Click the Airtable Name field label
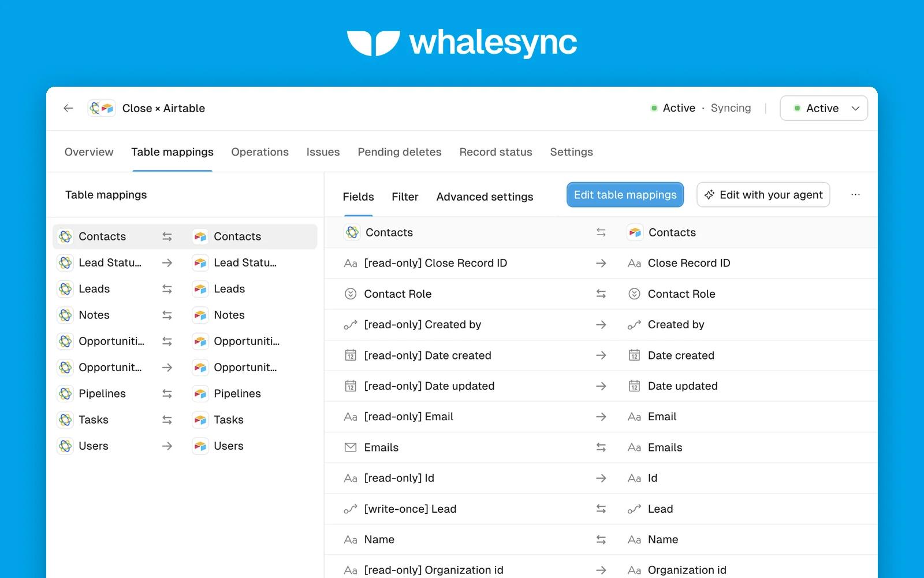Screen dimensions: 924x578 coord(663,539)
